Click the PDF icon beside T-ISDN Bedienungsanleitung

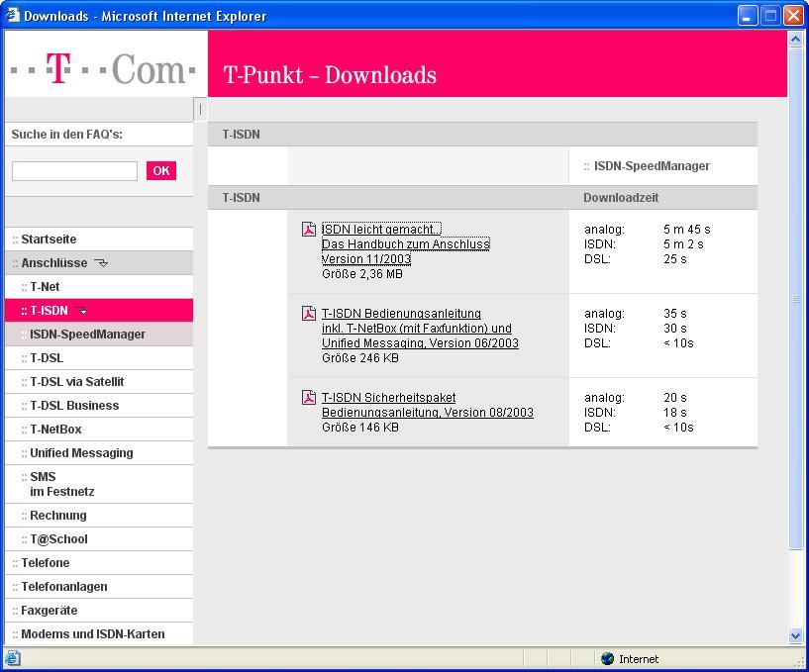tap(309, 313)
